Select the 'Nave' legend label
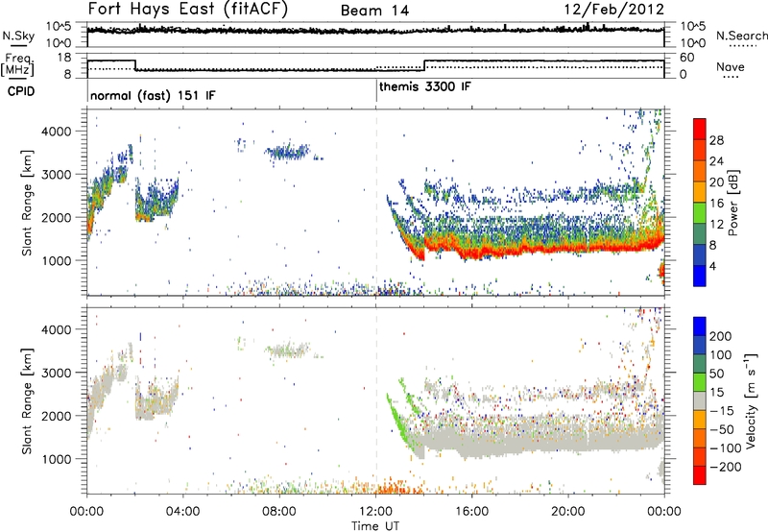 click(731, 66)
